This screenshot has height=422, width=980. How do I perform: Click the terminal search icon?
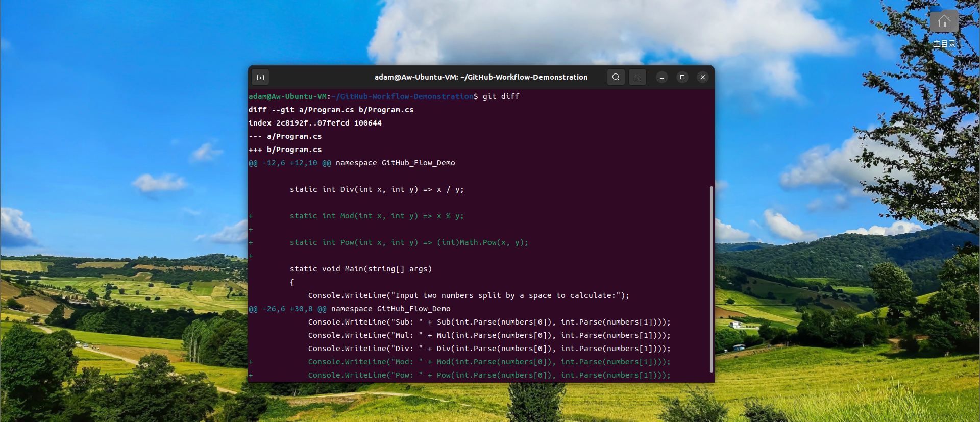[x=616, y=77]
